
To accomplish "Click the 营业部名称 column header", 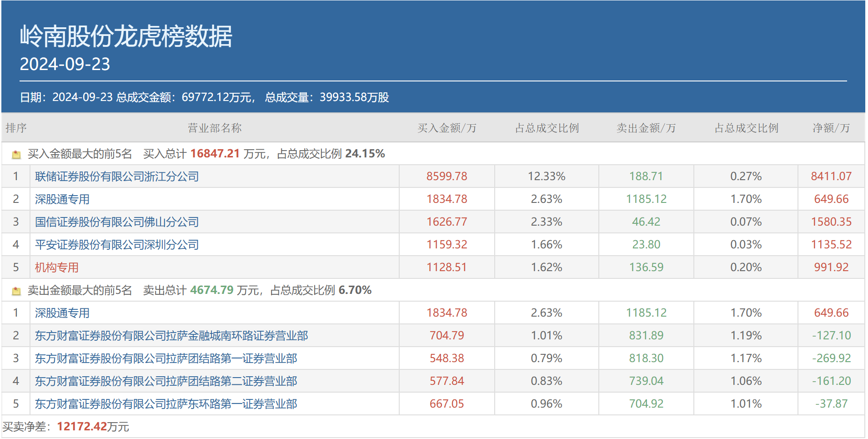I will (215, 128).
